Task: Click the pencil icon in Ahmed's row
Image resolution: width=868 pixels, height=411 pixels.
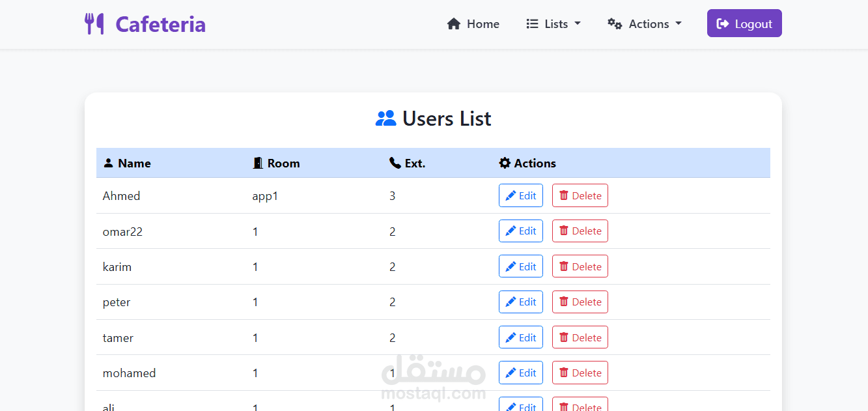Action: pyautogui.click(x=511, y=195)
